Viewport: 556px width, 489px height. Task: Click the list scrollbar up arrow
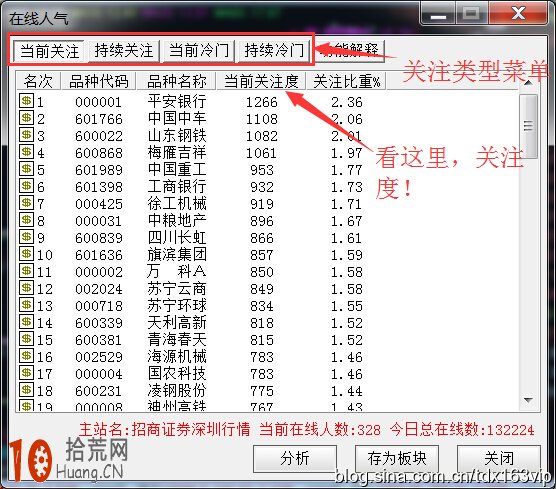tap(528, 83)
